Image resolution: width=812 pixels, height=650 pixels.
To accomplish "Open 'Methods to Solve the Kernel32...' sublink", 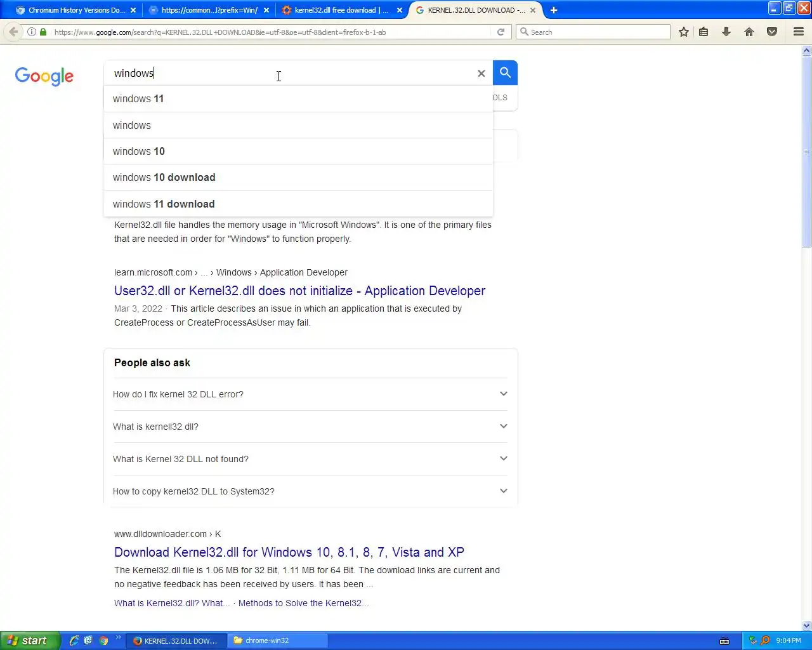I will point(303,603).
